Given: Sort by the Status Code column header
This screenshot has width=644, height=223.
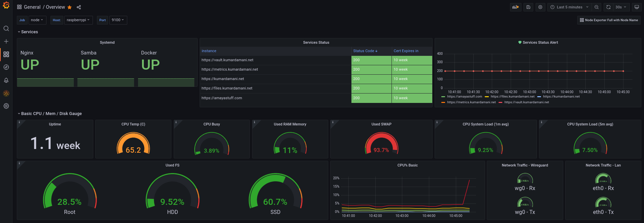Looking at the screenshot, I should tap(365, 51).
